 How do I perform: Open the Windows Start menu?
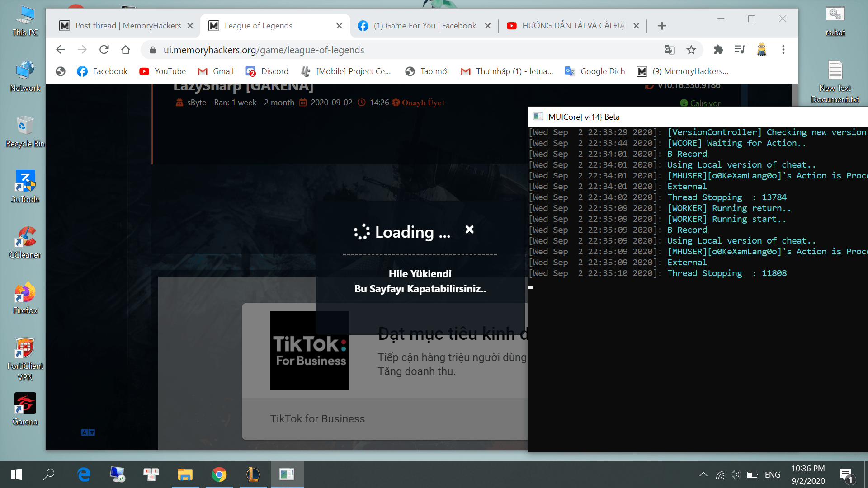16,474
